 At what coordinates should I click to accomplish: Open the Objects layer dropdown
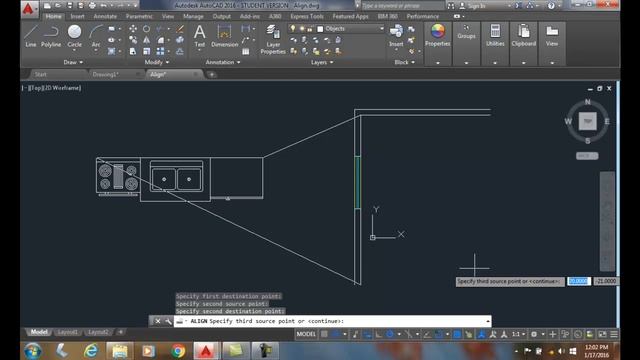[x=381, y=29]
